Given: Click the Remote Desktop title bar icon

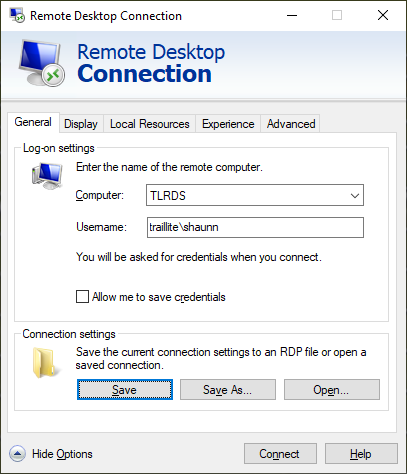Looking at the screenshot, I should coord(17,15).
